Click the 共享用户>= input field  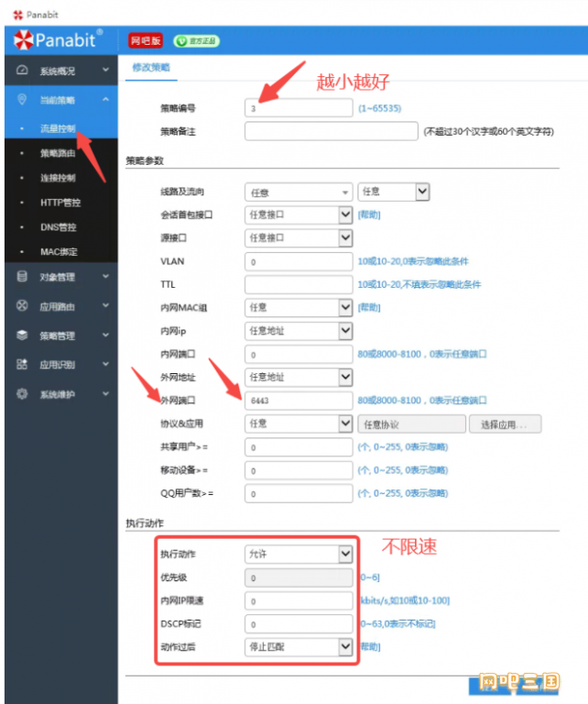(x=299, y=447)
